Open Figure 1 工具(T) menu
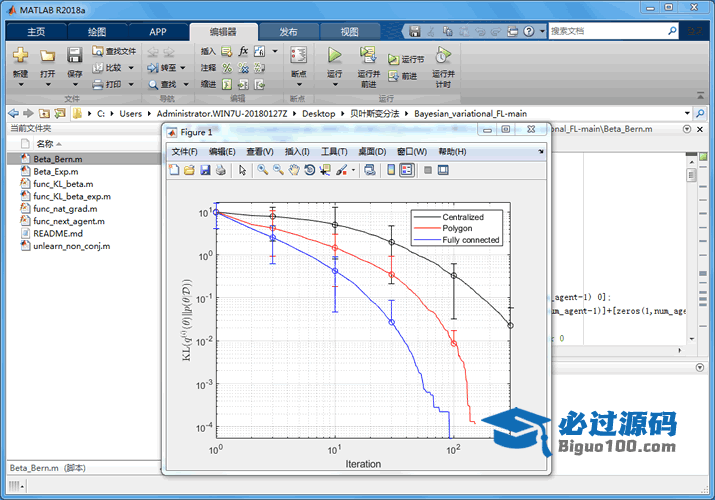The width and height of the screenshot is (715, 500). [x=334, y=152]
